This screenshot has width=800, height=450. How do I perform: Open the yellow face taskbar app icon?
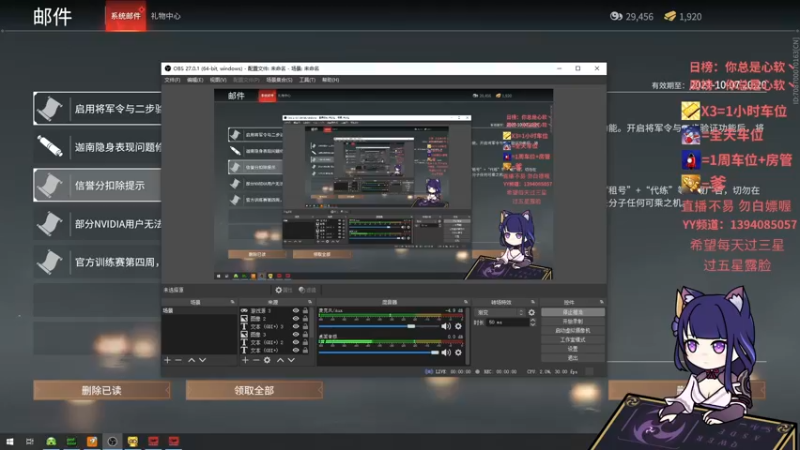pos(133,441)
